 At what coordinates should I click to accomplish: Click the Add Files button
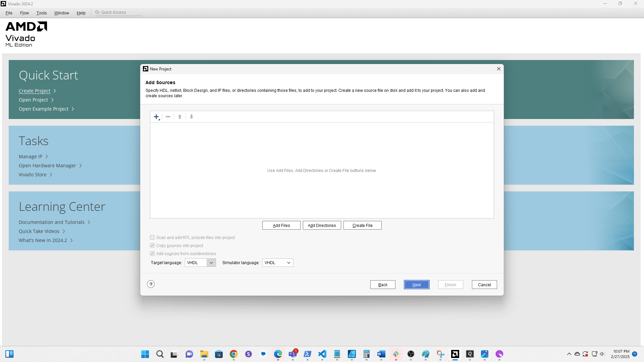[x=281, y=225]
